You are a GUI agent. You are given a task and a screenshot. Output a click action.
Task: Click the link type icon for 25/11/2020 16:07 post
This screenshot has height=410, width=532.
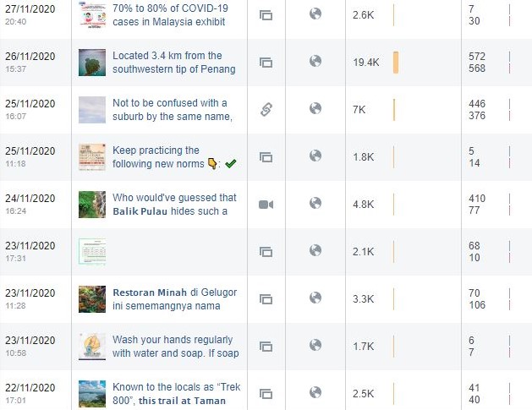click(266, 110)
